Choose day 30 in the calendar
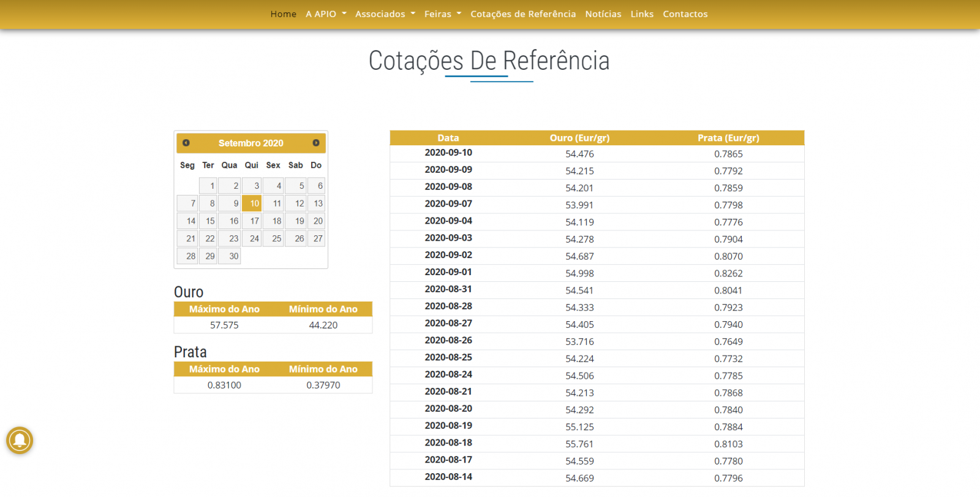980x497 pixels. [x=230, y=256]
